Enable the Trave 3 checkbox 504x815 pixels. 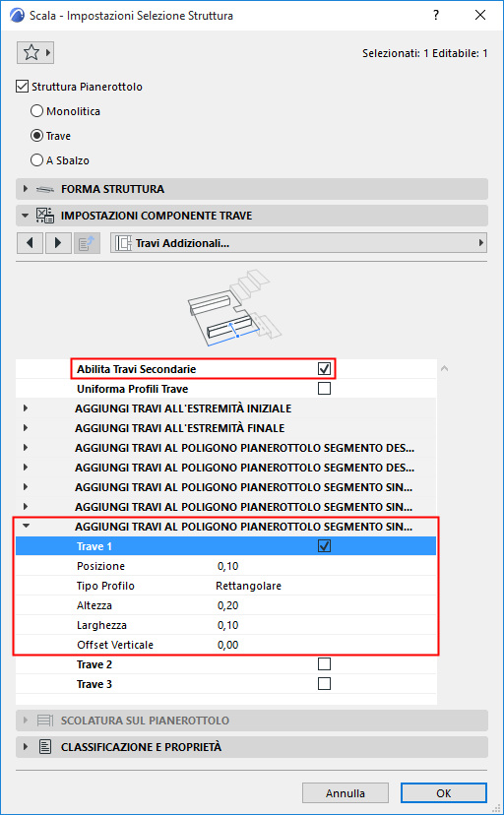coord(324,683)
